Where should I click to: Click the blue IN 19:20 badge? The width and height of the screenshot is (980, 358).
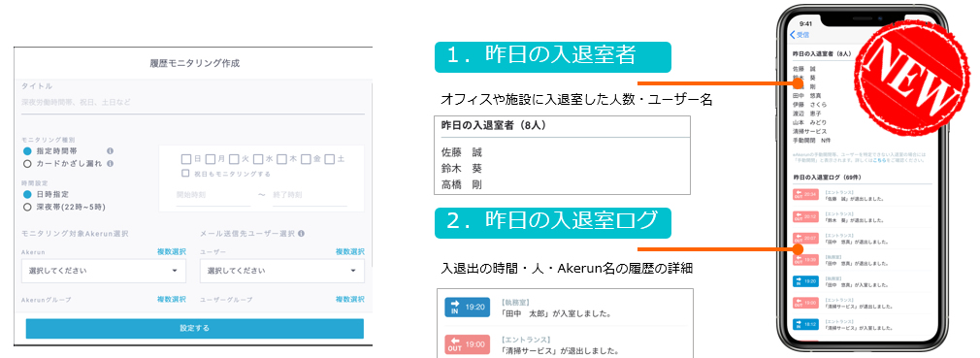tap(468, 307)
